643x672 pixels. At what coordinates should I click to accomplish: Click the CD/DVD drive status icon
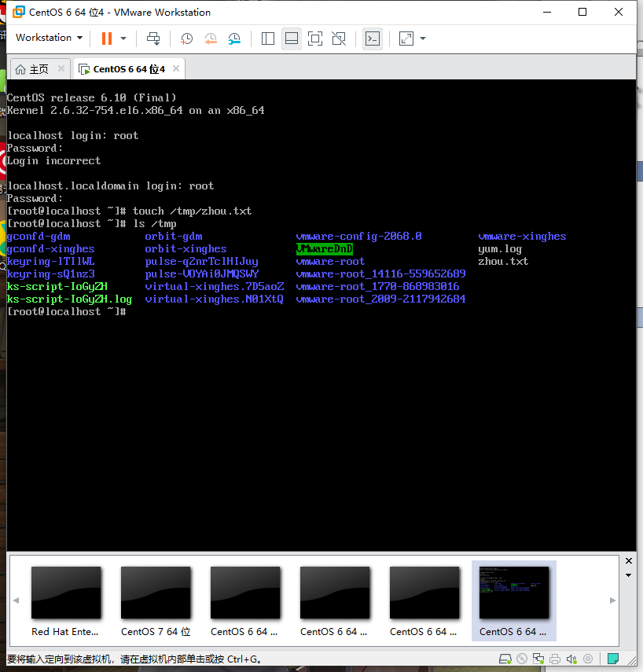point(522,659)
